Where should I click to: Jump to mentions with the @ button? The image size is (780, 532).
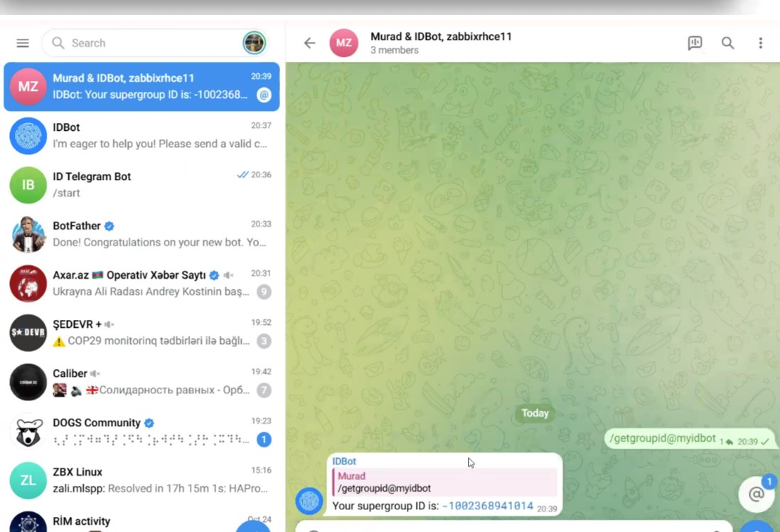coord(756,494)
